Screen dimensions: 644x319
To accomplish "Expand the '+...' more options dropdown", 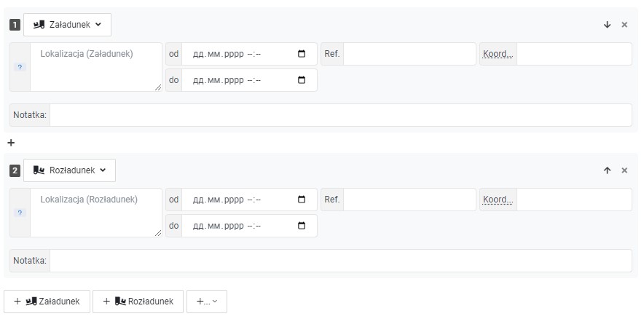I will (x=207, y=302).
